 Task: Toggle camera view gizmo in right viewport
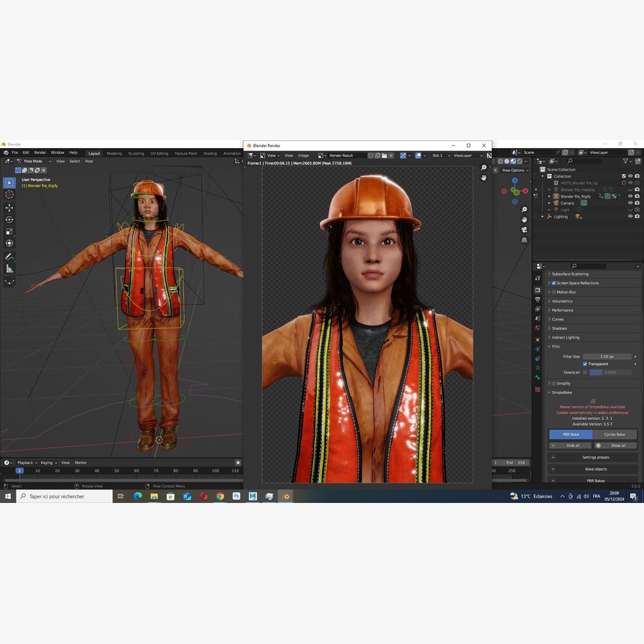click(524, 230)
